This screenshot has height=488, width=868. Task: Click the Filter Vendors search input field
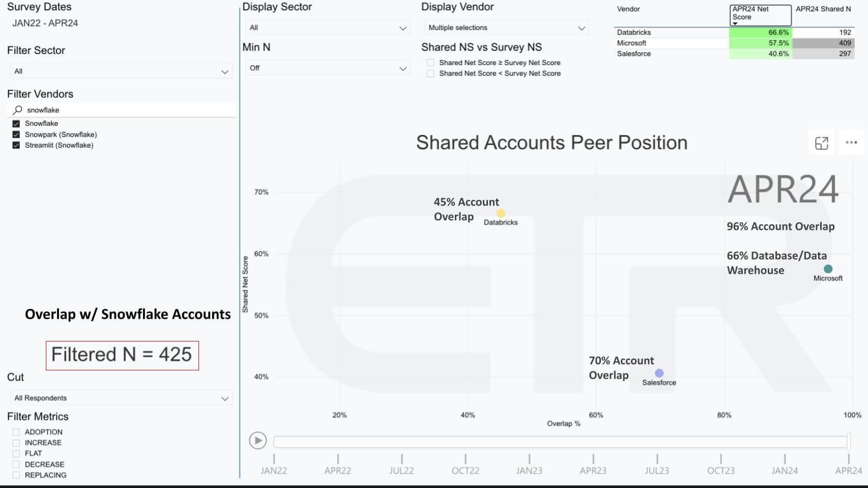coord(127,110)
